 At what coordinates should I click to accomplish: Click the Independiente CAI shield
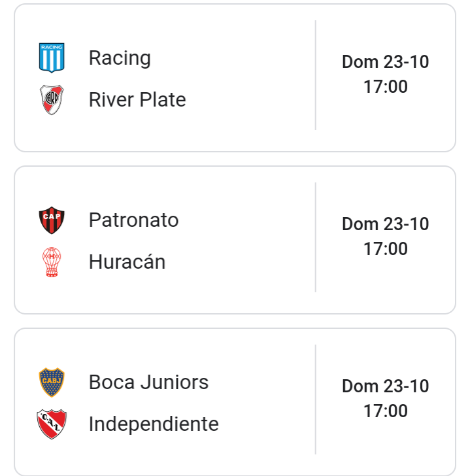click(x=52, y=424)
